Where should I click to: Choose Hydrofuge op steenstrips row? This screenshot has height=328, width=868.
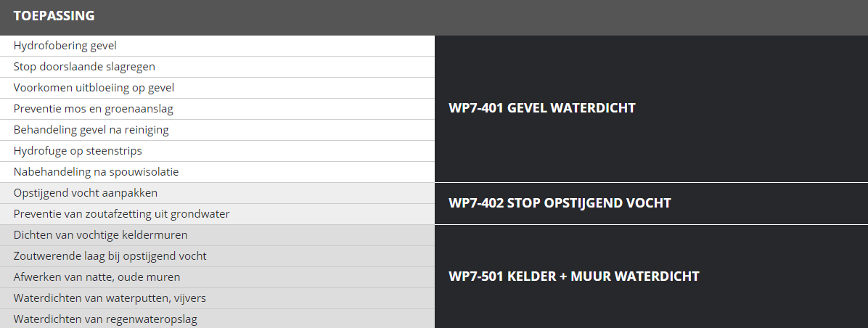(78, 151)
